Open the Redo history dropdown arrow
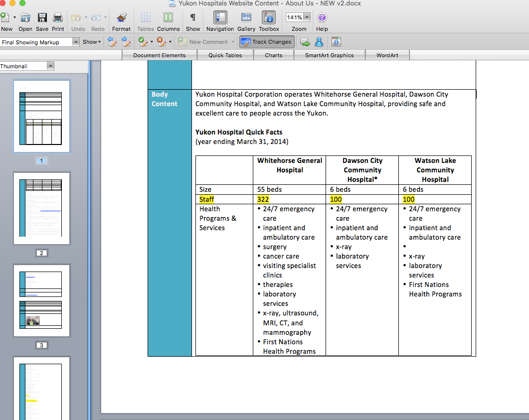Viewport: 529px width, 420px height. pos(106,17)
